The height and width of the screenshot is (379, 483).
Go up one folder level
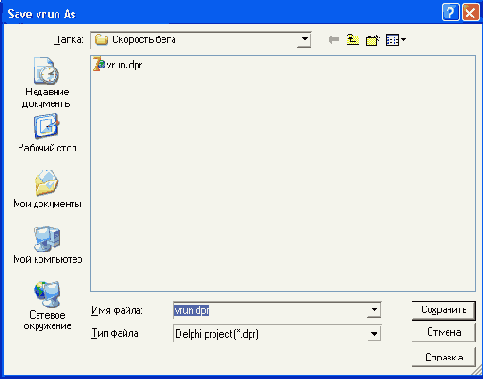353,40
